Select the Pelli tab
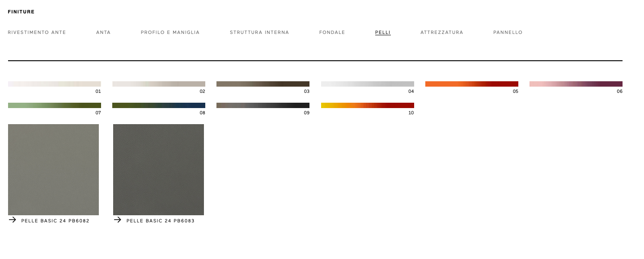The image size is (644, 259). (x=383, y=33)
